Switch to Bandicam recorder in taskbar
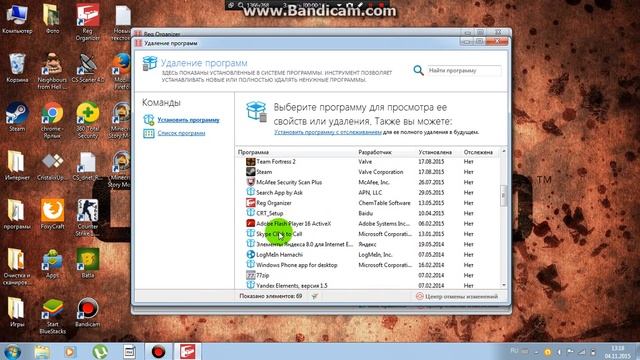The height and width of the screenshot is (360, 640). (158, 351)
